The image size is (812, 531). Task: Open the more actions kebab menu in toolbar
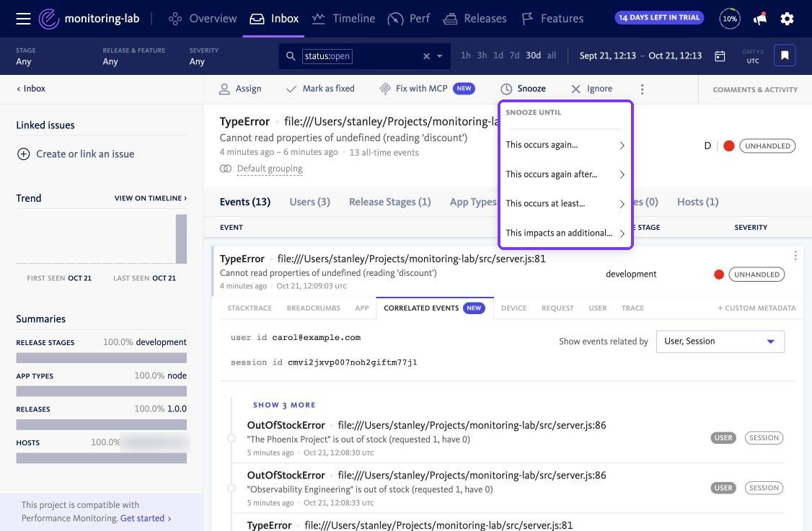(642, 89)
